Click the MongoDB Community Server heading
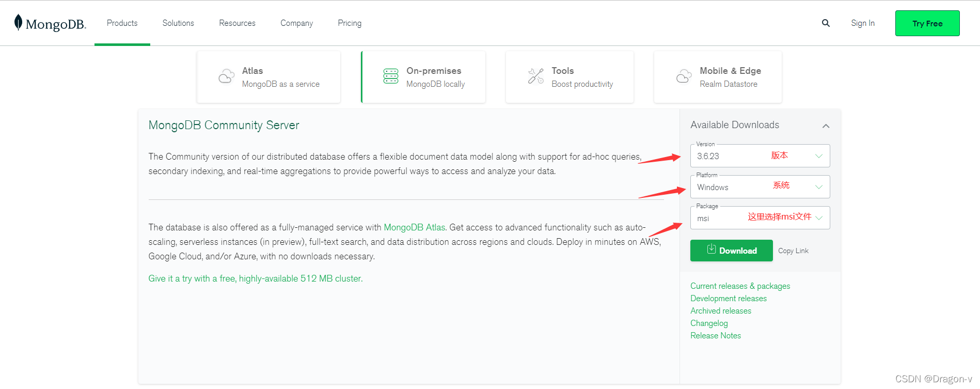980x389 pixels. (x=224, y=125)
